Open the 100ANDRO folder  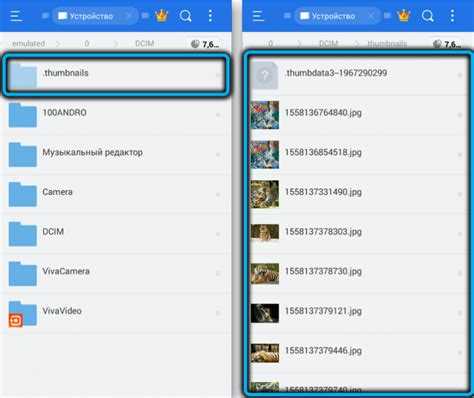pos(116,115)
